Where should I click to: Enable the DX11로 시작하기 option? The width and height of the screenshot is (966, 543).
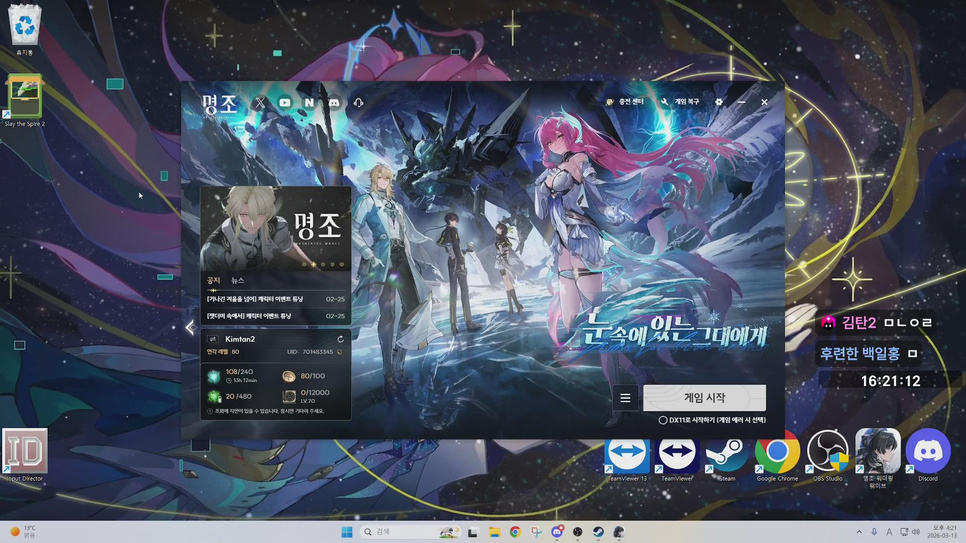click(663, 420)
